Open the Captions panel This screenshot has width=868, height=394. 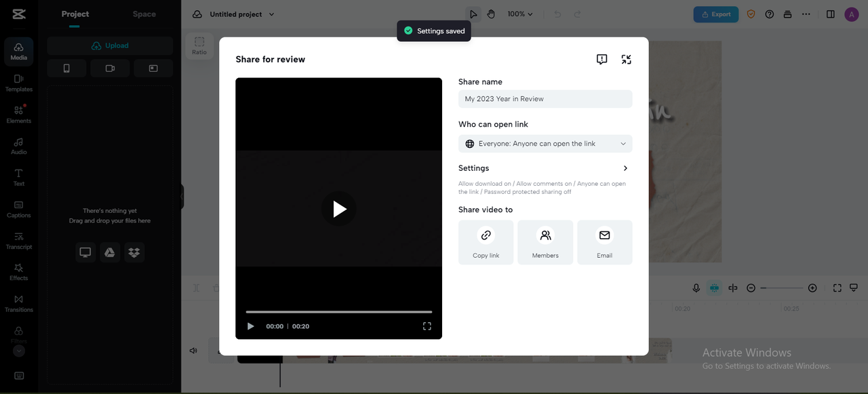click(x=19, y=210)
